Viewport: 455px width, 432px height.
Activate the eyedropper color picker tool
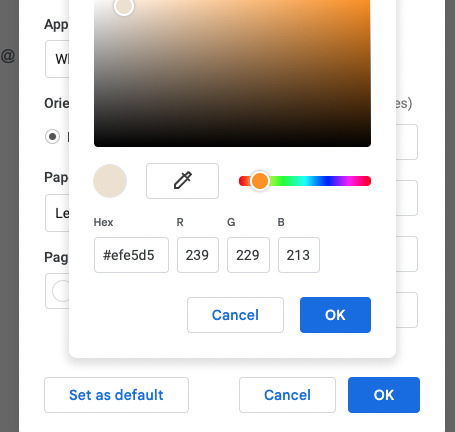(x=182, y=181)
